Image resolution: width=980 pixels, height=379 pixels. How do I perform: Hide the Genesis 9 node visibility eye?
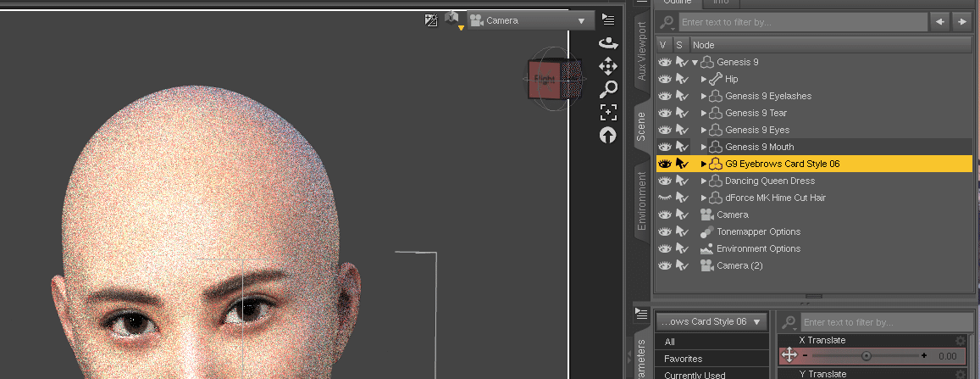coord(664,62)
